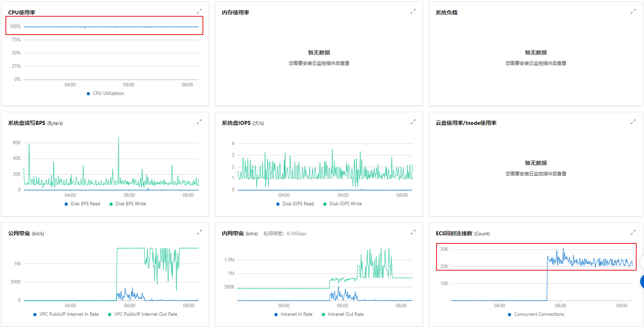Click the 系统负载 panel title

point(446,13)
